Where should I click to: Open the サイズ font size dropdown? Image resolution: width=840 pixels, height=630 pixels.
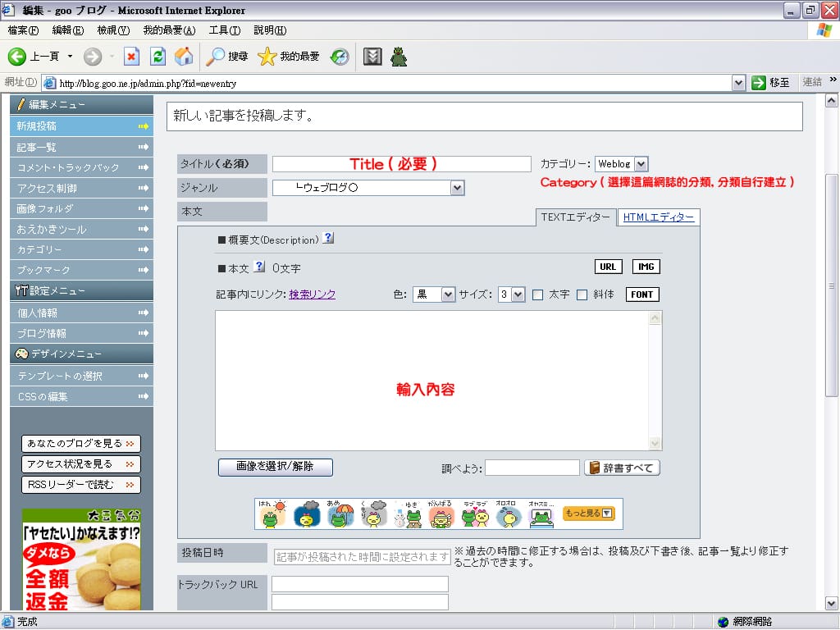pos(518,294)
